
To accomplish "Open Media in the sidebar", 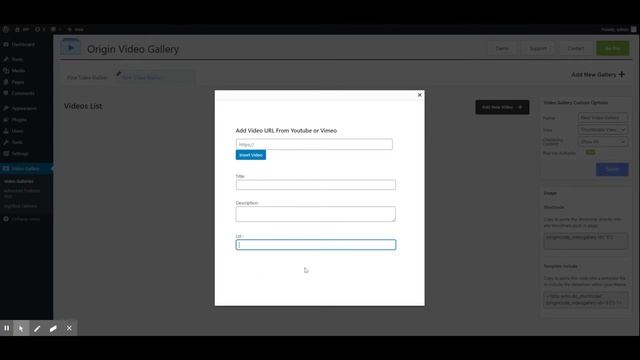I will tap(18, 71).
